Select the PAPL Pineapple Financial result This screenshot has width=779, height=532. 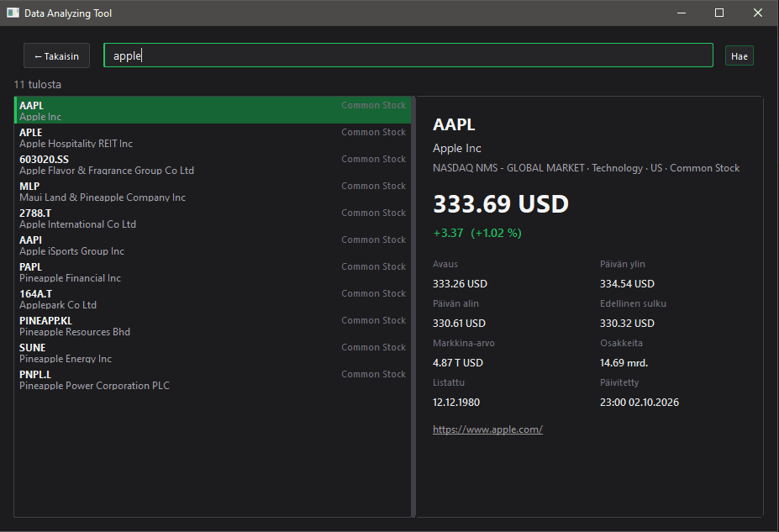[213, 271]
